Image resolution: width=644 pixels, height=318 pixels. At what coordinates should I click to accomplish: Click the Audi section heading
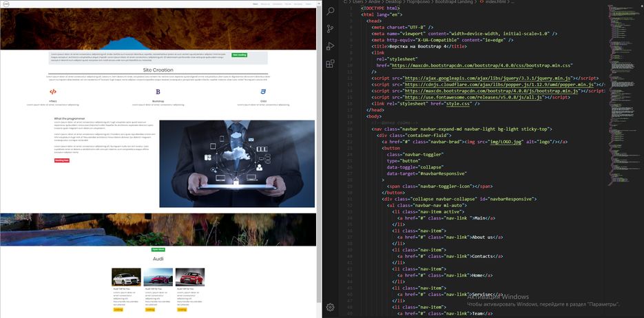point(158,259)
